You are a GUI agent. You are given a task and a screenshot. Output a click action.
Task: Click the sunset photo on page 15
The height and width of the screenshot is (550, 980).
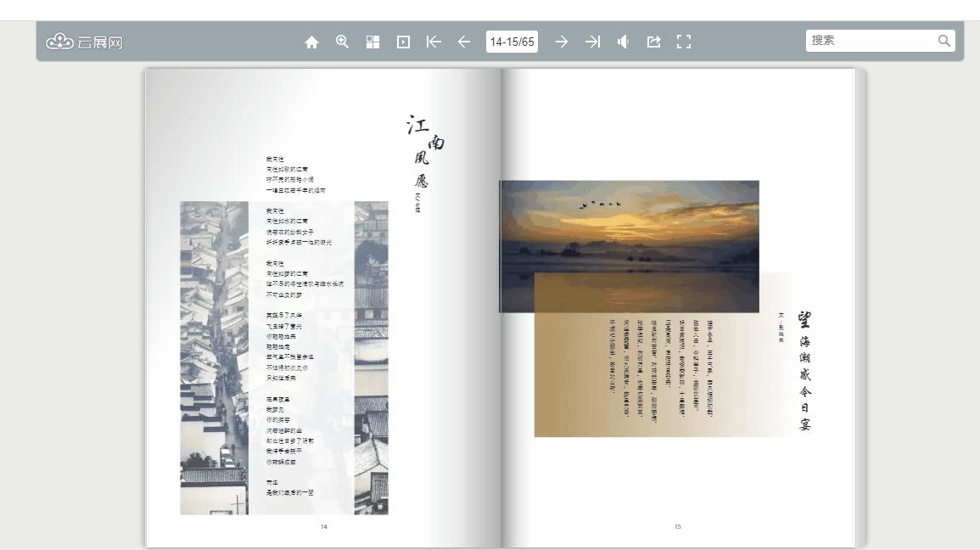coord(628,246)
